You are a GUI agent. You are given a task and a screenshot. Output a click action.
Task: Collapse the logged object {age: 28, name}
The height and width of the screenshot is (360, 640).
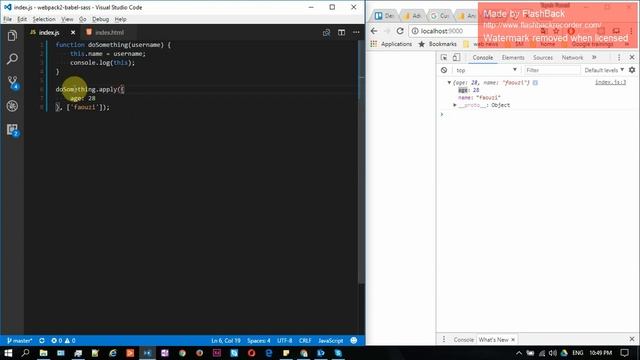tap(449, 82)
